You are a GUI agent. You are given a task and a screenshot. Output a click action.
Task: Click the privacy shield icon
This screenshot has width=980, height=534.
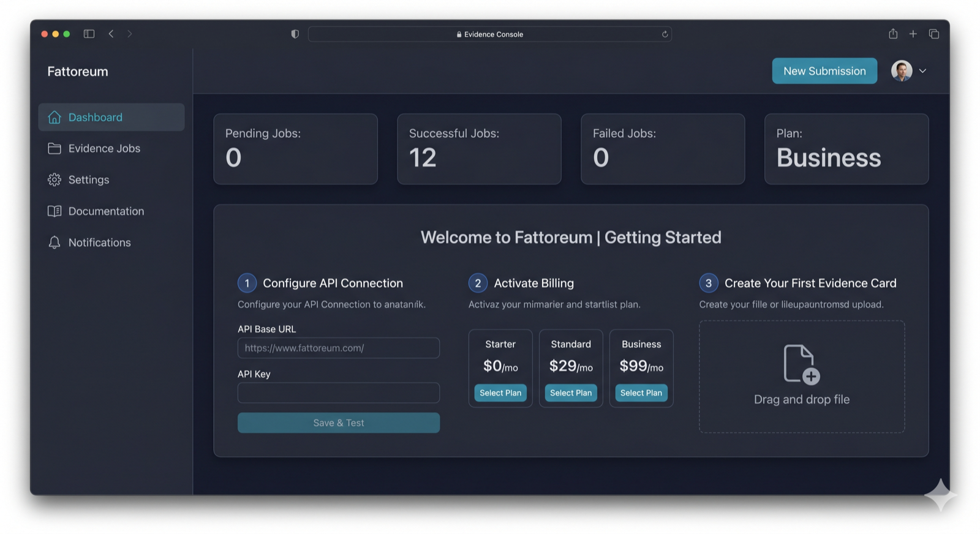(x=295, y=34)
